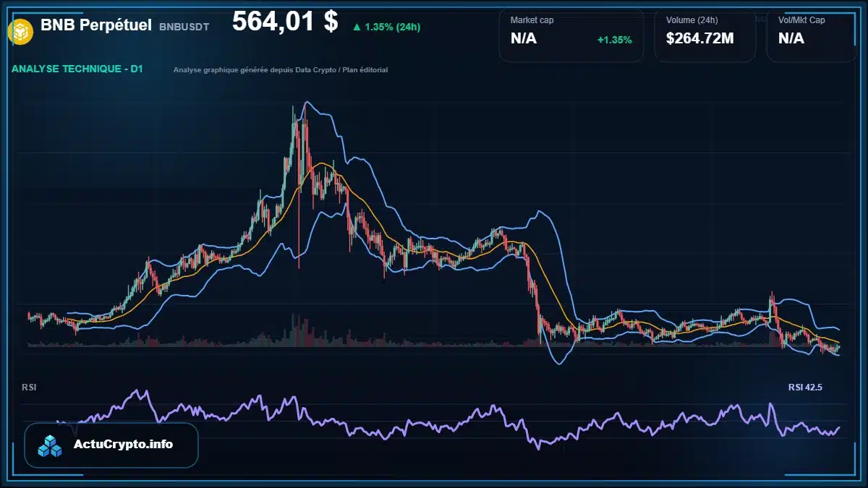Click the BNB coin logo icon
This screenshot has height=488, width=868.
click(20, 31)
